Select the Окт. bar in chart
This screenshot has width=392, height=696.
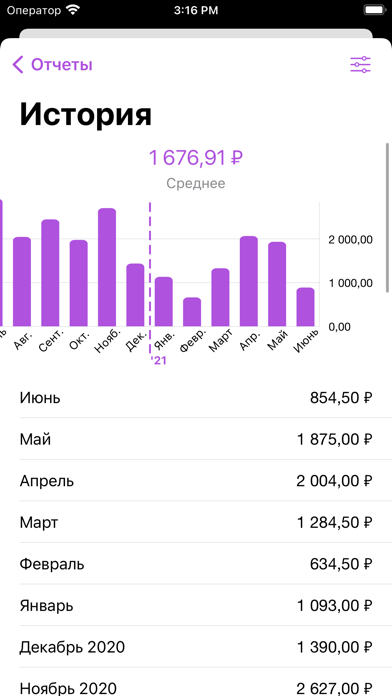tap(79, 283)
